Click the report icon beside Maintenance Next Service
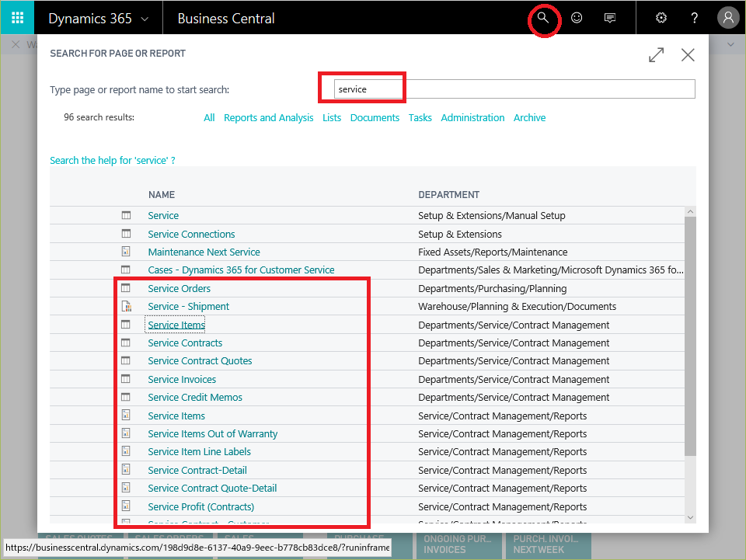Screen dimensions: 746x560 pyautogui.click(x=126, y=252)
